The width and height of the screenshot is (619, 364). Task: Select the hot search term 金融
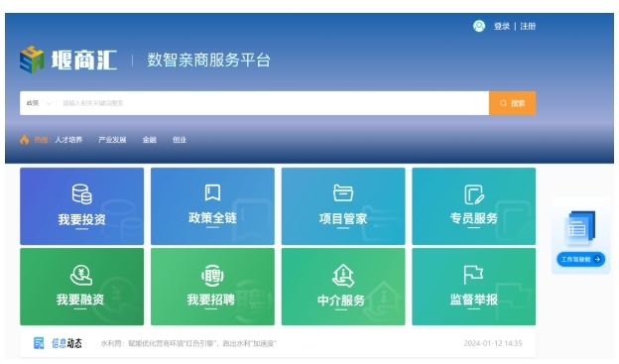[x=149, y=140]
